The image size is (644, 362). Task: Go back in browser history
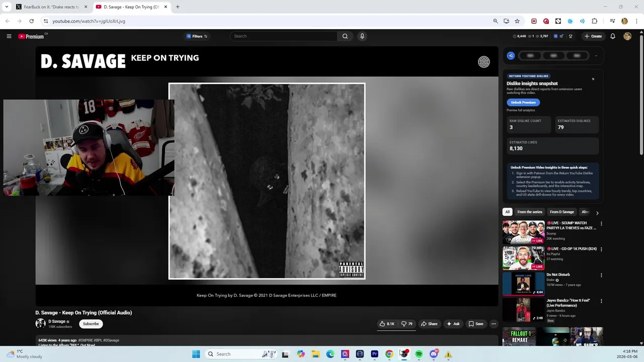pyautogui.click(x=7, y=21)
